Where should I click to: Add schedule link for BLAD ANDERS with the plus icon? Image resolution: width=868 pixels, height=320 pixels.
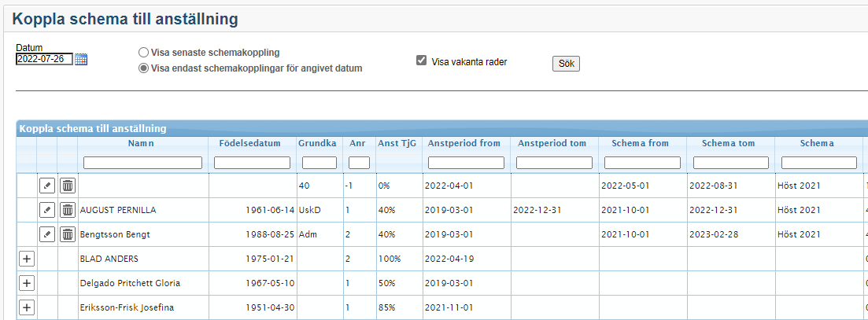click(x=26, y=259)
